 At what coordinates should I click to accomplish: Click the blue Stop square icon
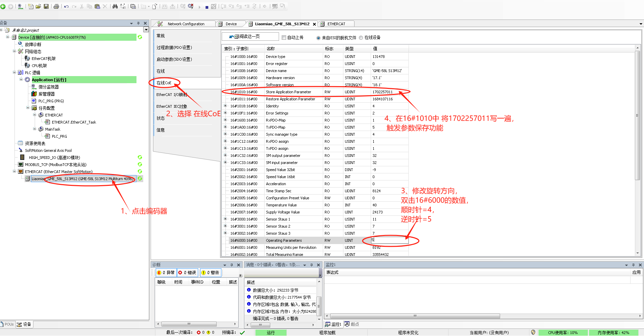pos(207,7)
